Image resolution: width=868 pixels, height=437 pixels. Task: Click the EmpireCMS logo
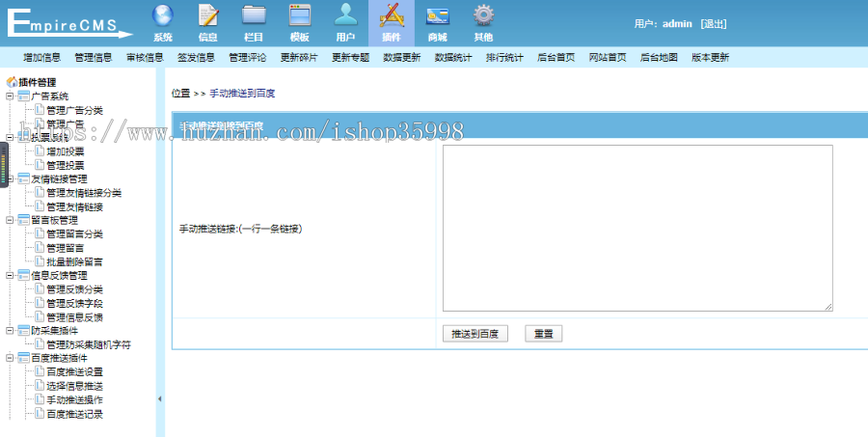click(x=69, y=23)
